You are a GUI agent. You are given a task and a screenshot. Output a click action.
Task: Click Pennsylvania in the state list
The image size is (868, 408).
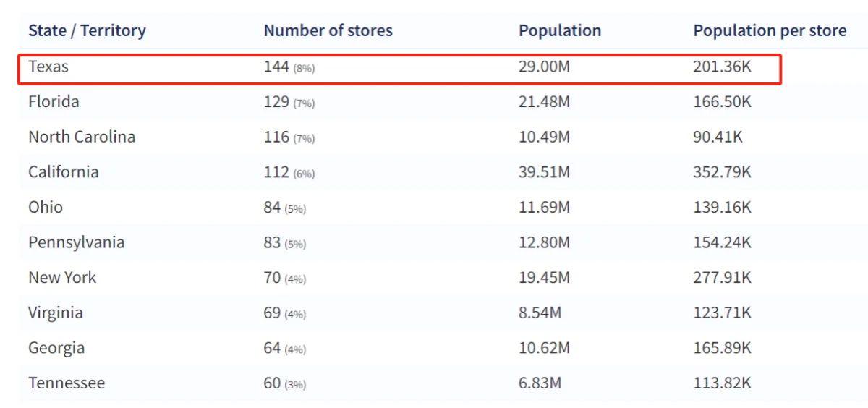[x=76, y=242]
